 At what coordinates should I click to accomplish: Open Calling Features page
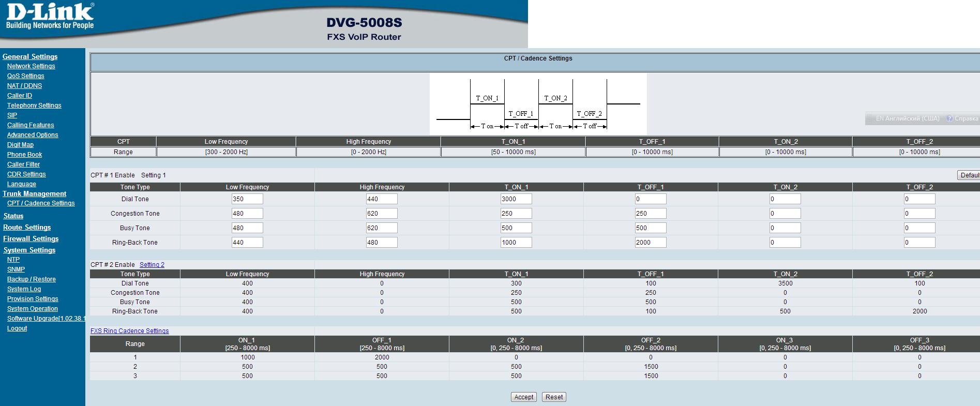tap(31, 125)
